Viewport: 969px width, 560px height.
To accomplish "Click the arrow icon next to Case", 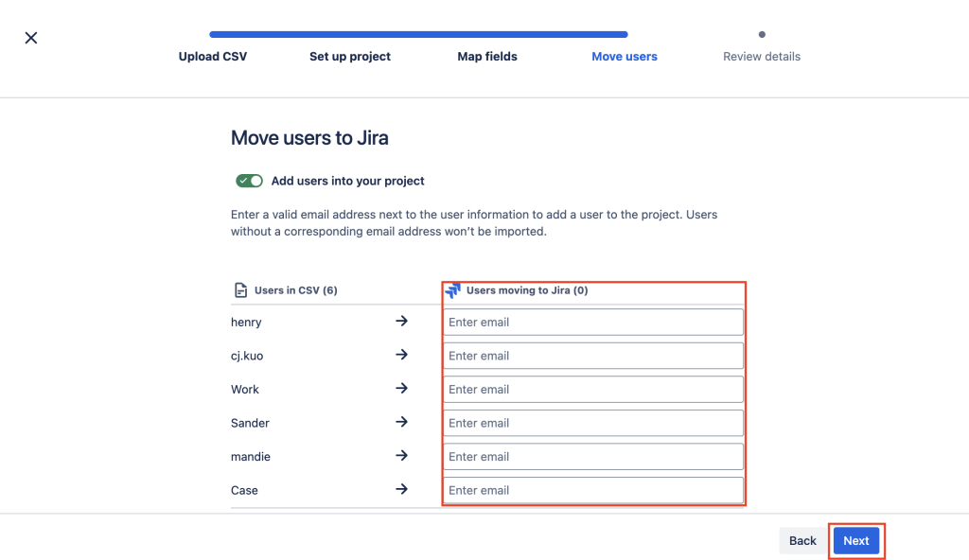I will coord(401,489).
